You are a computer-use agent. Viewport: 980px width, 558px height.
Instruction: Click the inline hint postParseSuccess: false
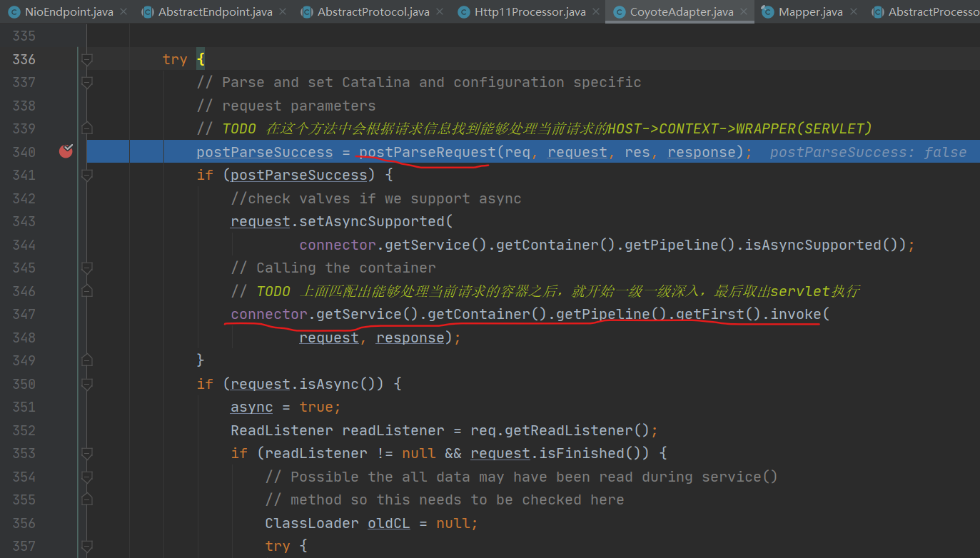point(868,152)
